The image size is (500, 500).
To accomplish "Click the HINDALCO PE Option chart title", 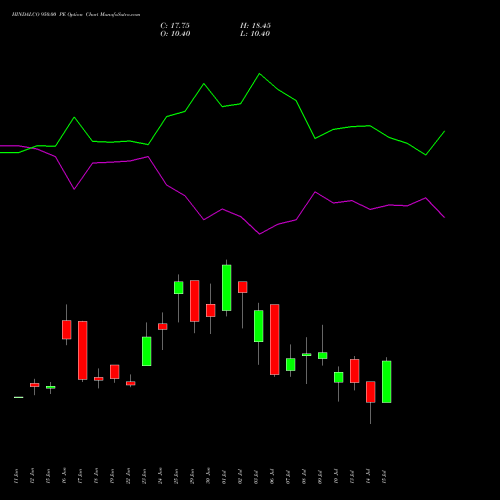I will [76, 15].
